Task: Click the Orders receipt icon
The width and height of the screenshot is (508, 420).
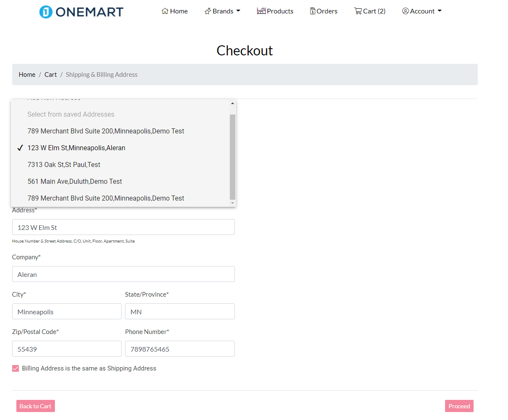Action: tap(312, 11)
